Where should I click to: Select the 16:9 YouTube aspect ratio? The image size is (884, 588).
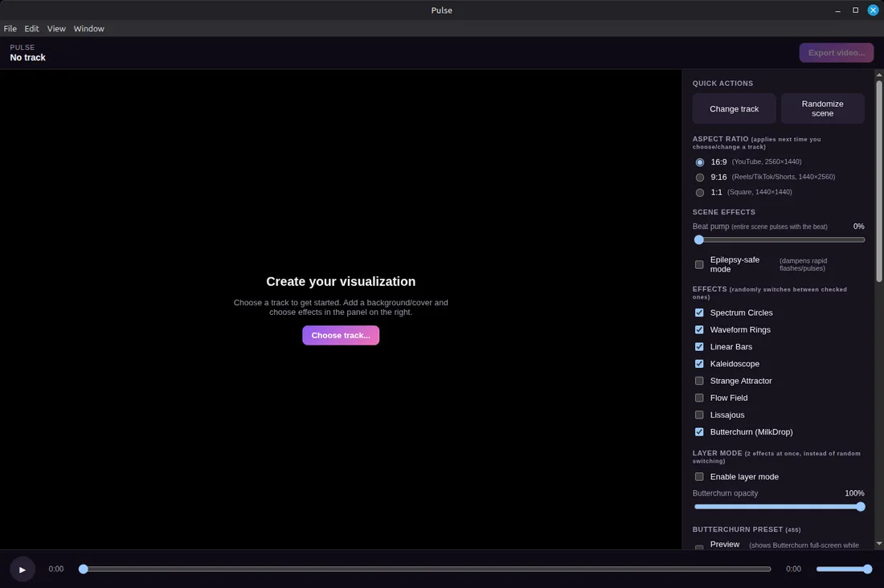click(x=700, y=162)
